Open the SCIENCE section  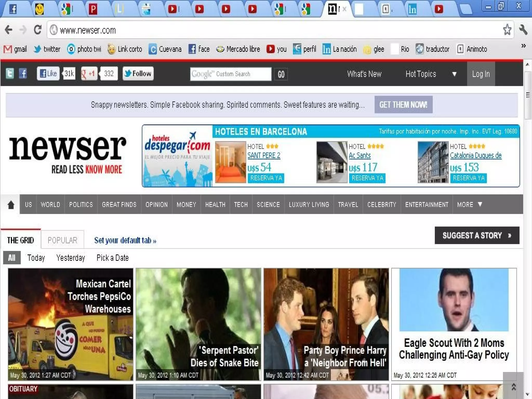click(268, 204)
